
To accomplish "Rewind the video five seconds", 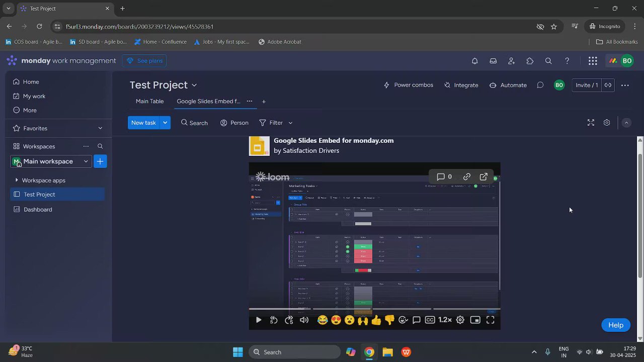I will coord(274,320).
